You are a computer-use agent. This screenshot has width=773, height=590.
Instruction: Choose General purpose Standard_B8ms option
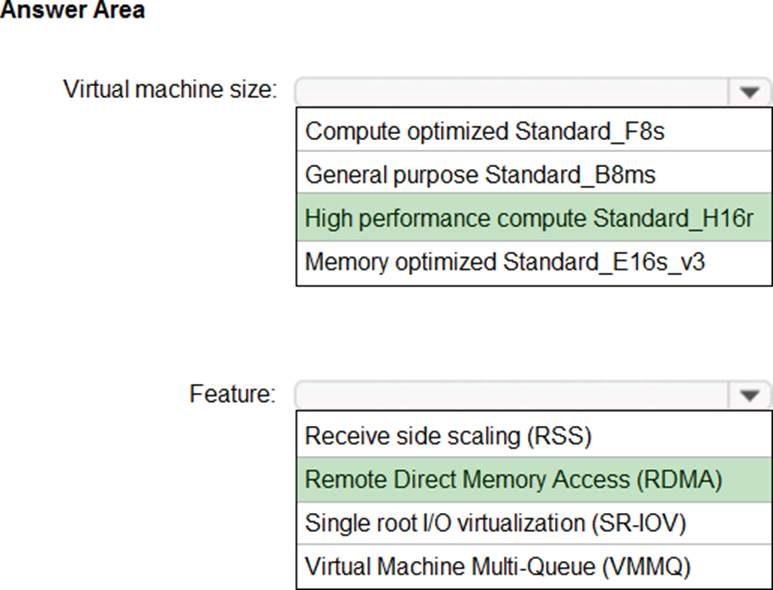(534, 174)
